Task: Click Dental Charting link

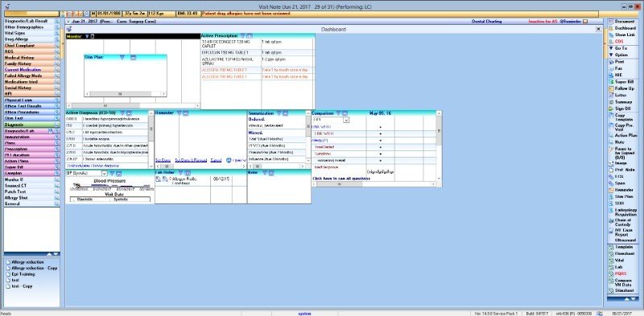Action: click(x=487, y=22)
